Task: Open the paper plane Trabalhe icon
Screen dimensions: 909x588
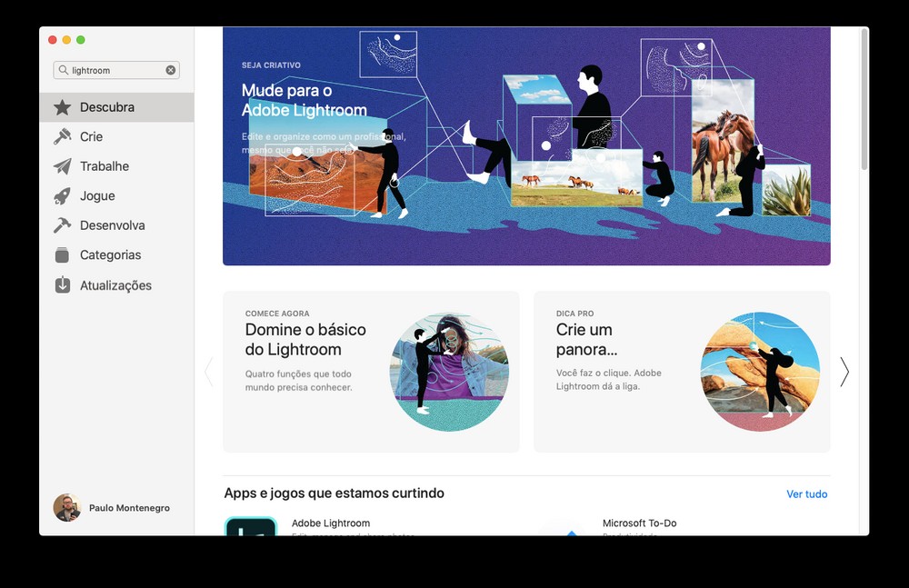Action: (x=62, y=166)
